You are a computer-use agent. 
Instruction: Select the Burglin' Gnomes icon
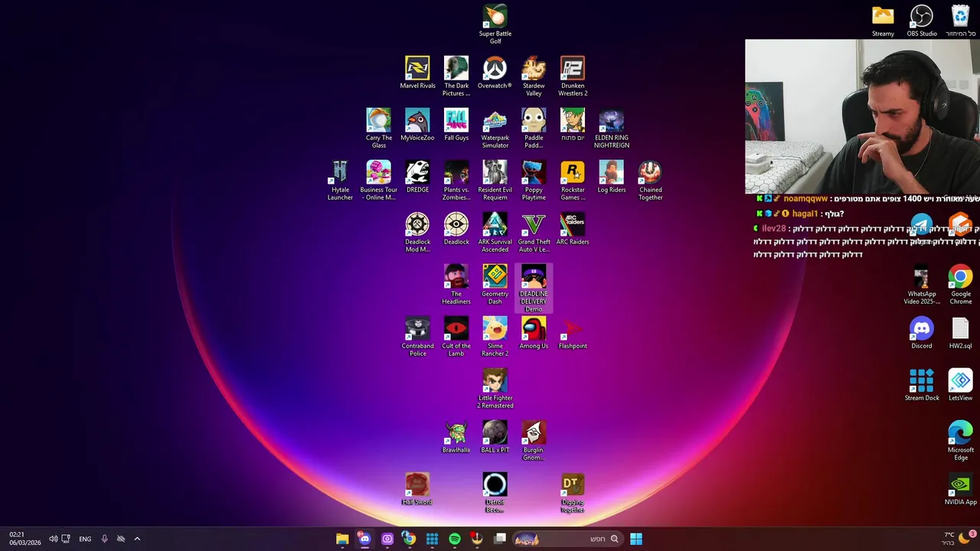pyautogui.click(x=534, y=441)
